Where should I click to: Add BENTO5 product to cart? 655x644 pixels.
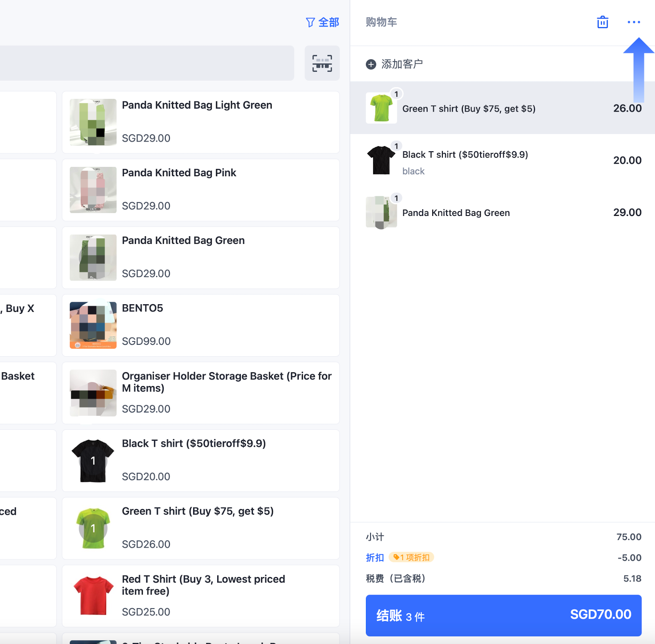coord(201,325)
